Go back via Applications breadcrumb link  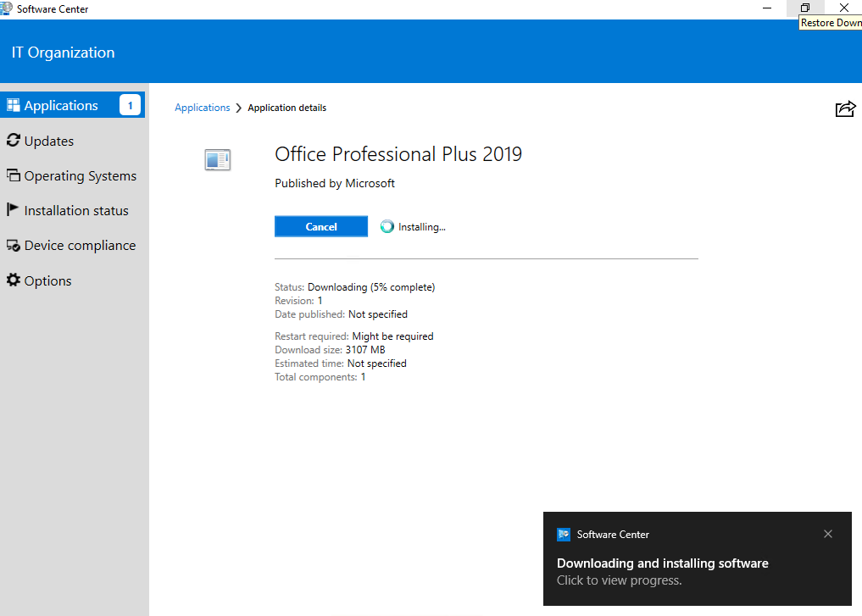click(203, 108)
